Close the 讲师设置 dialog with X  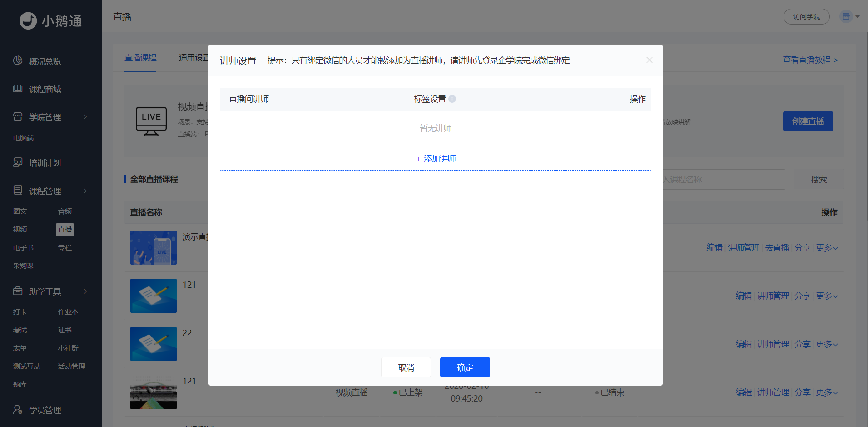coord(649,60)
